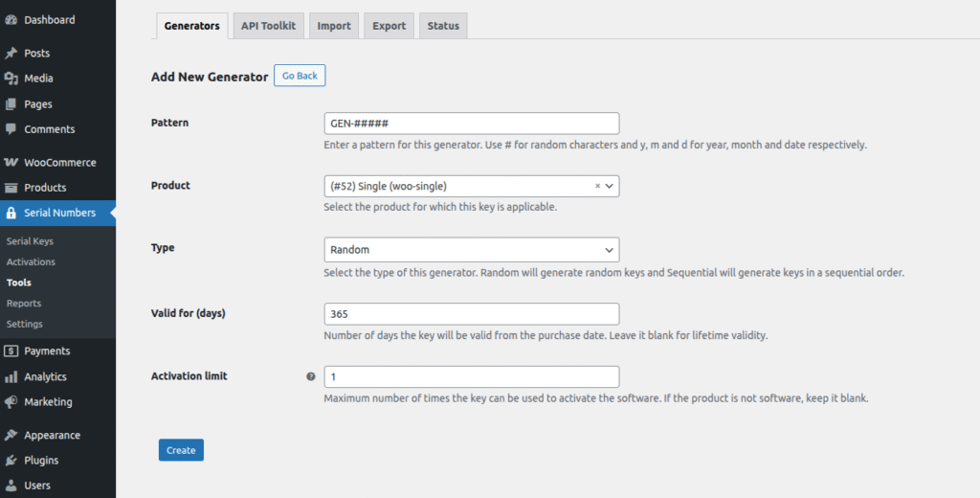Switch to the API Toolkit tab

click(269, 26)
